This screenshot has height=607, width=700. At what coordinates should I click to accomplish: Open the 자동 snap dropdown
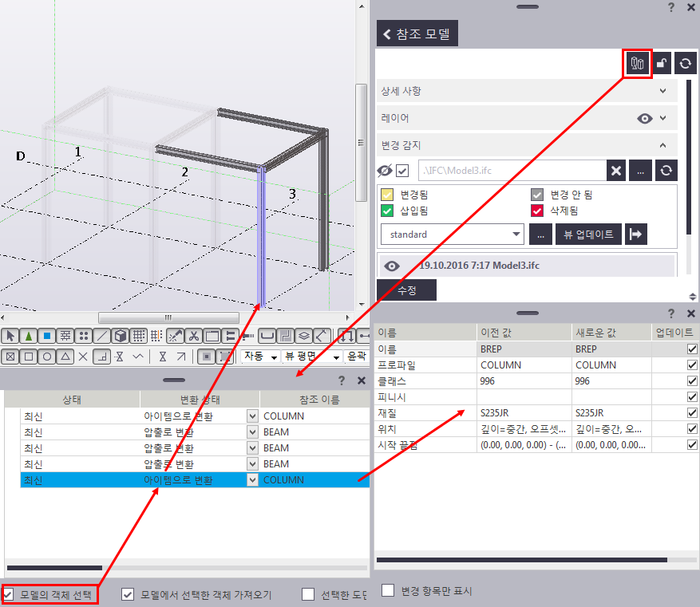click(x=260, y=357)
